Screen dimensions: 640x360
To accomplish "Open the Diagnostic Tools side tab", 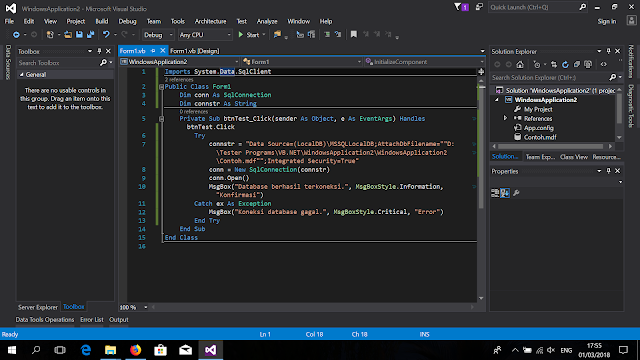I will click(631, 106).
